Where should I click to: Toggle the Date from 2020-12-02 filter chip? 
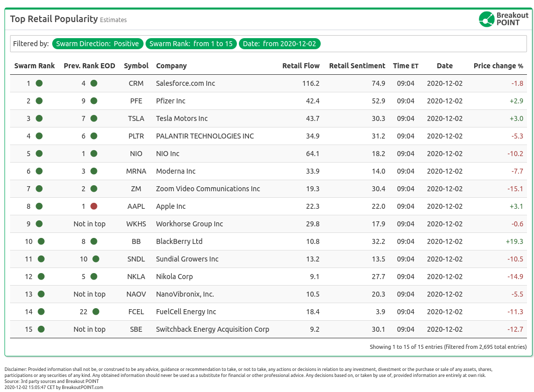(x=280, y=44)
